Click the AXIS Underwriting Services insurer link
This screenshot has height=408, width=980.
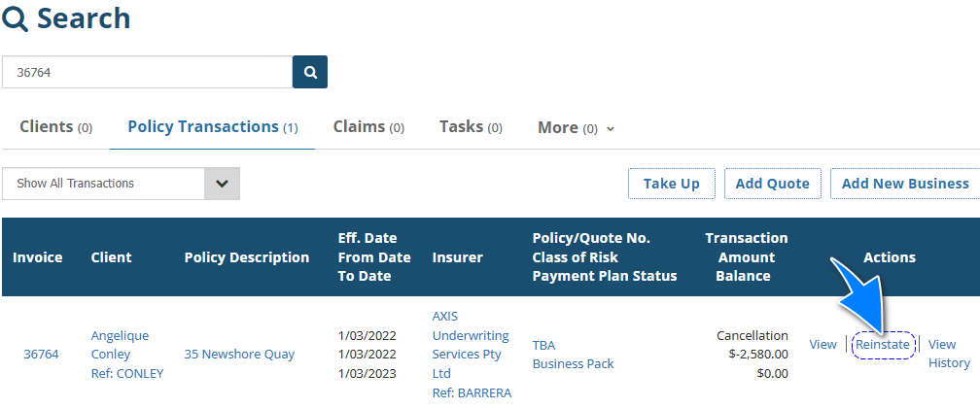[468, 345]
